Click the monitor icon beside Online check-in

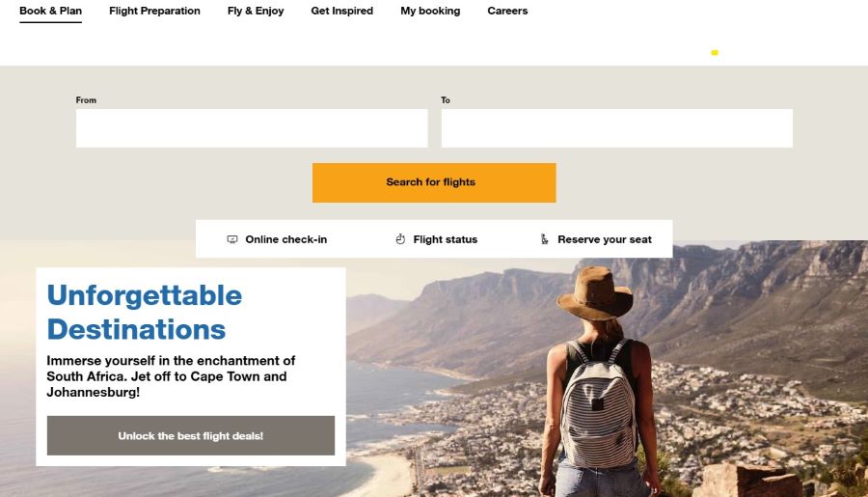coord(232,239)
